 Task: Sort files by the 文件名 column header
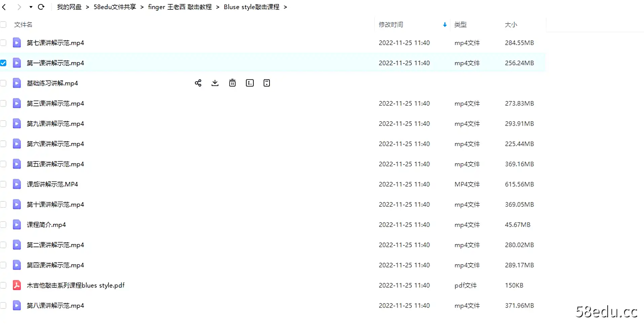pos(23,25)
